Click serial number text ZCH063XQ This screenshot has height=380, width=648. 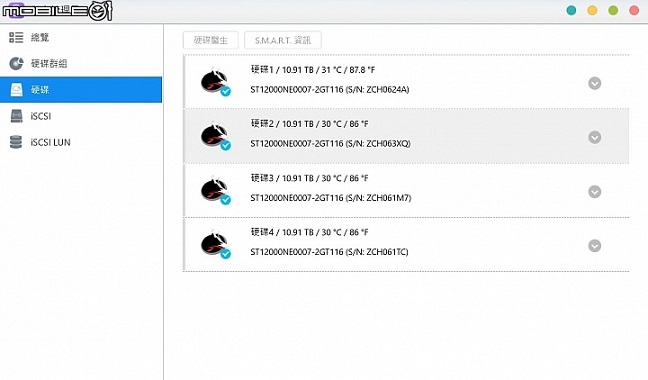[388, 143]
